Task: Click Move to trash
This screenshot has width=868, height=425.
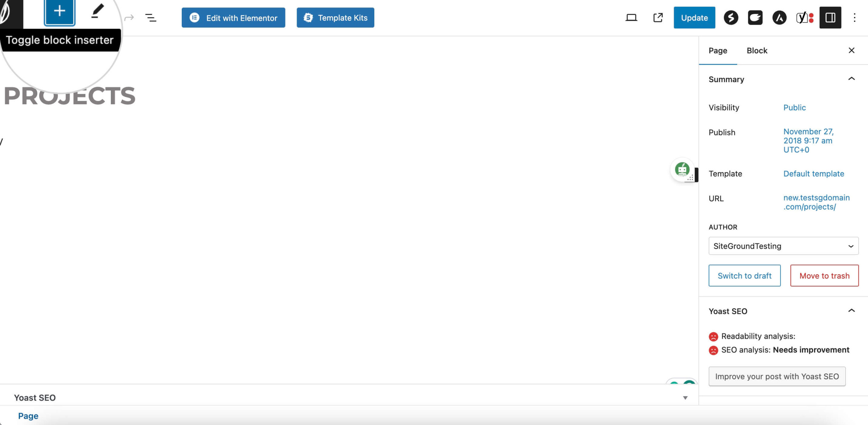Action: pyautogui.click(x=824, y=276)
